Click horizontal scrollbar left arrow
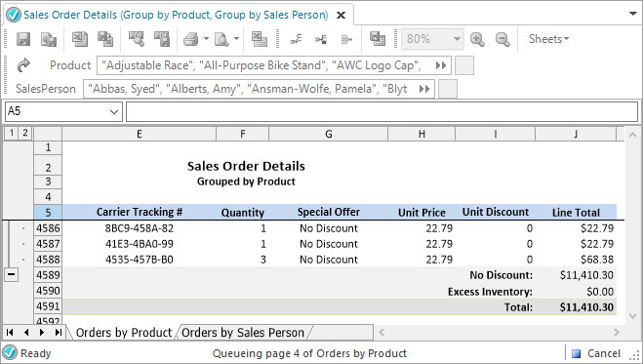This screenshot has width=643, height=364. [382, 333]
